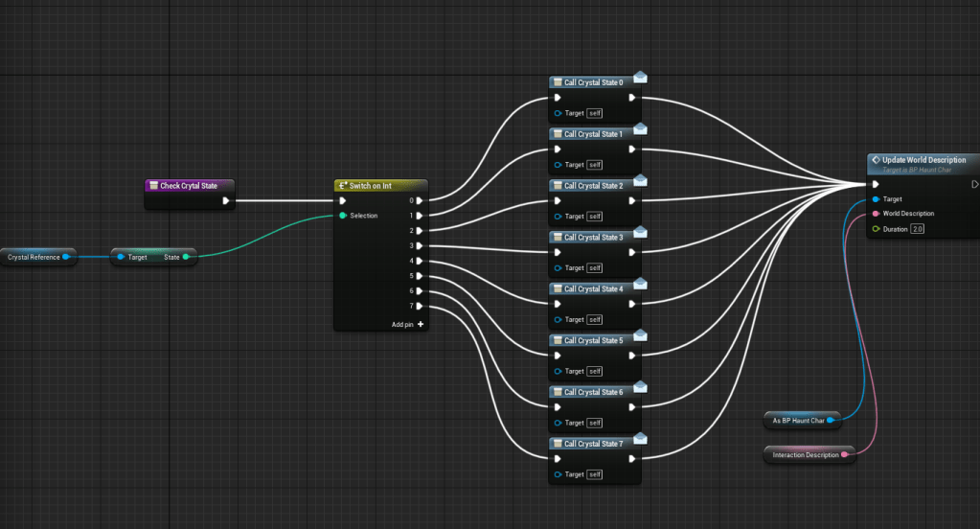Click the Add pin plus icon
980x529 pixels.
pyautogui.click(x=421, y=324)
